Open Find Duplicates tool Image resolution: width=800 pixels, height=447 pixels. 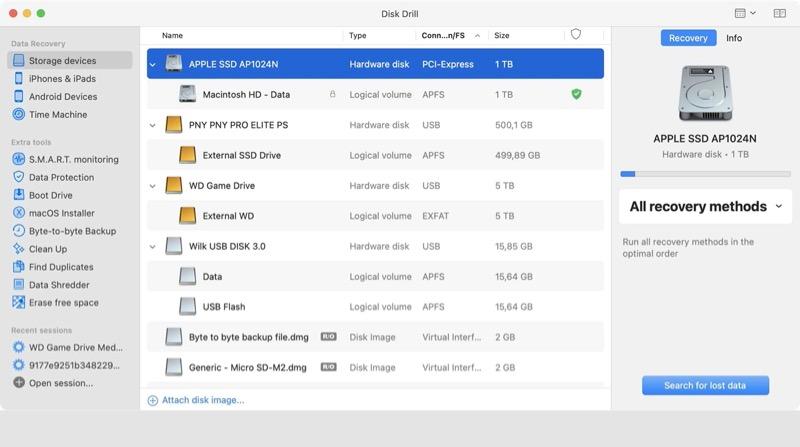pyautogui.click(x=61, y=266)
